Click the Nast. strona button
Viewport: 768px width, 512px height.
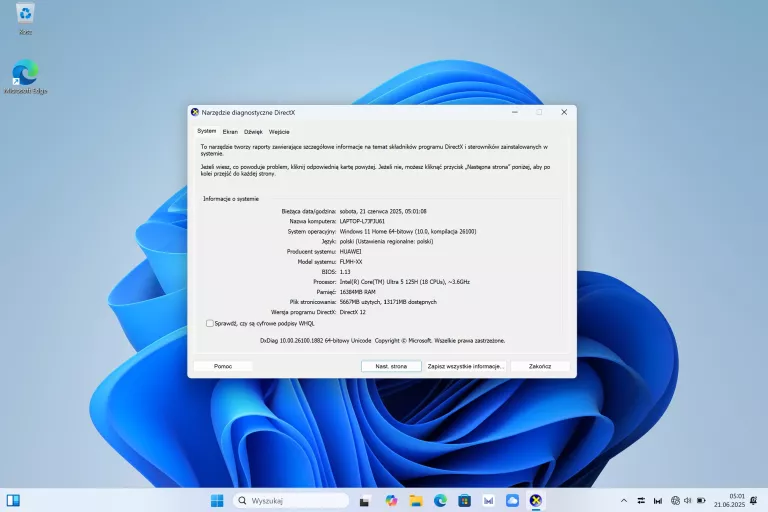(x=391, y=366)
